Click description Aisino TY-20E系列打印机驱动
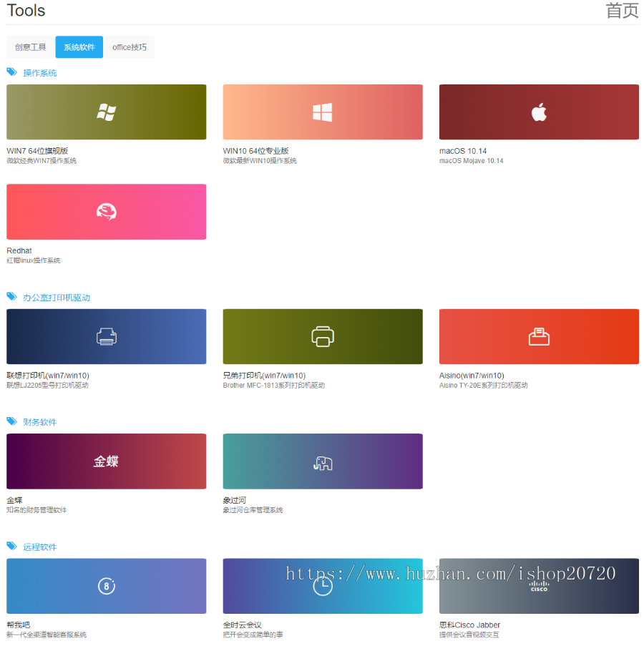 pos(483,385)
